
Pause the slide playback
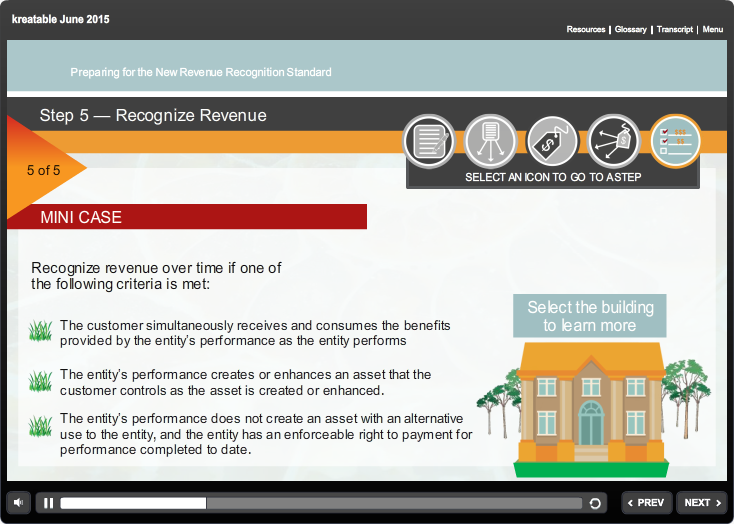(48, 503)
